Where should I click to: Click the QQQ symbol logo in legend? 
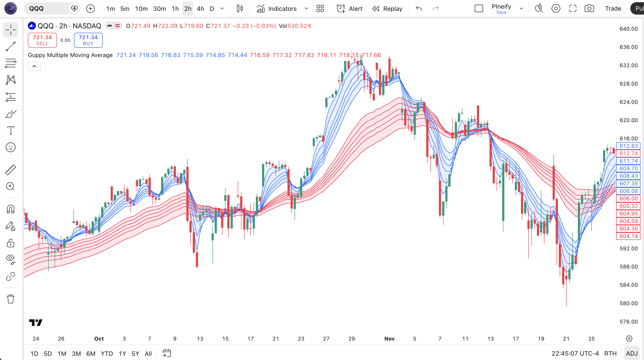32,26
